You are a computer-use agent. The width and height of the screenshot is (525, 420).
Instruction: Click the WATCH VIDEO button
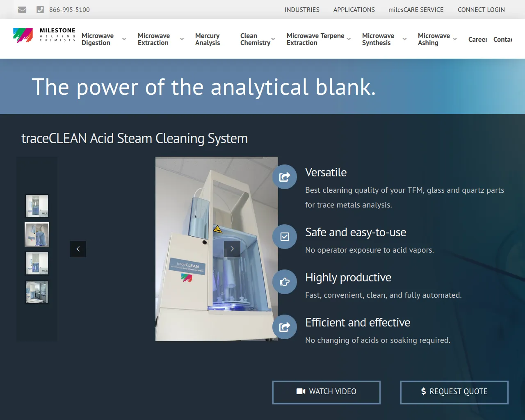pos(326,393)
